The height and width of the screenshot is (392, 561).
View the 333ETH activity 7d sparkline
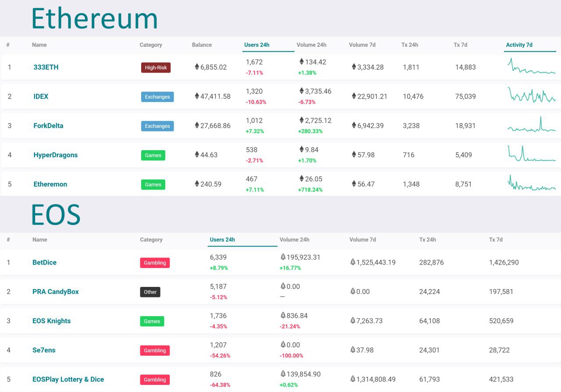coord(532,67)
